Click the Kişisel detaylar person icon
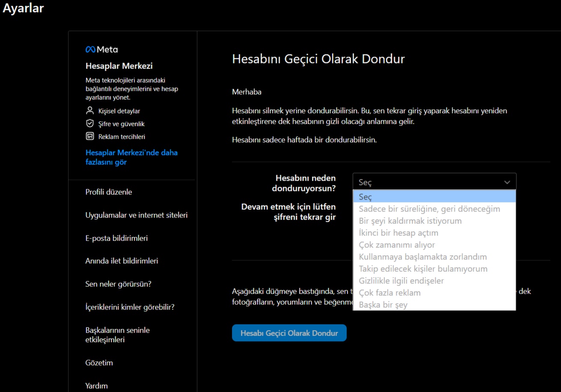The width and height of the screenshot is (561, 392). point(89,111)
